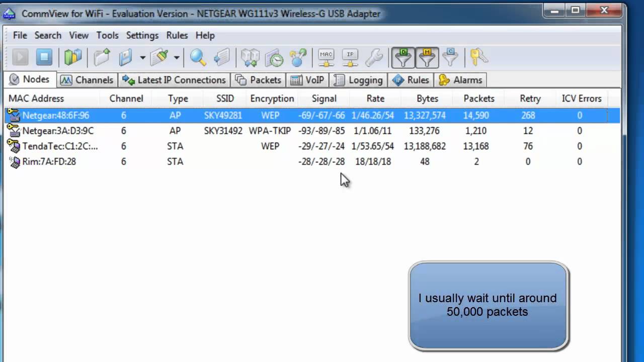Screen dimensions: 644x362
Task: Click the Save floppy disk toolbar icon
Action: [126, 57]
